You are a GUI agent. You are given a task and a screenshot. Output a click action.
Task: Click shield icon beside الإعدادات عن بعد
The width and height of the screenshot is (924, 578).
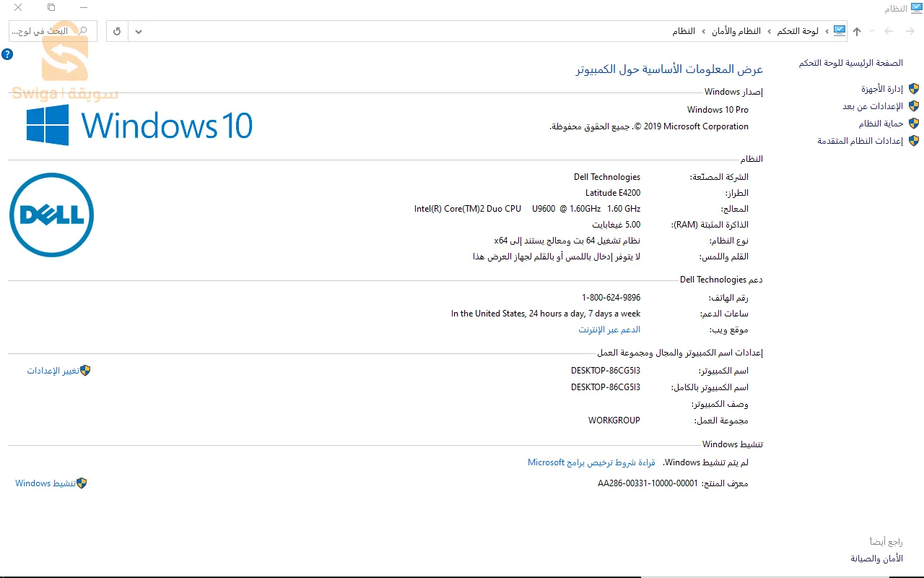pos(914,106)
